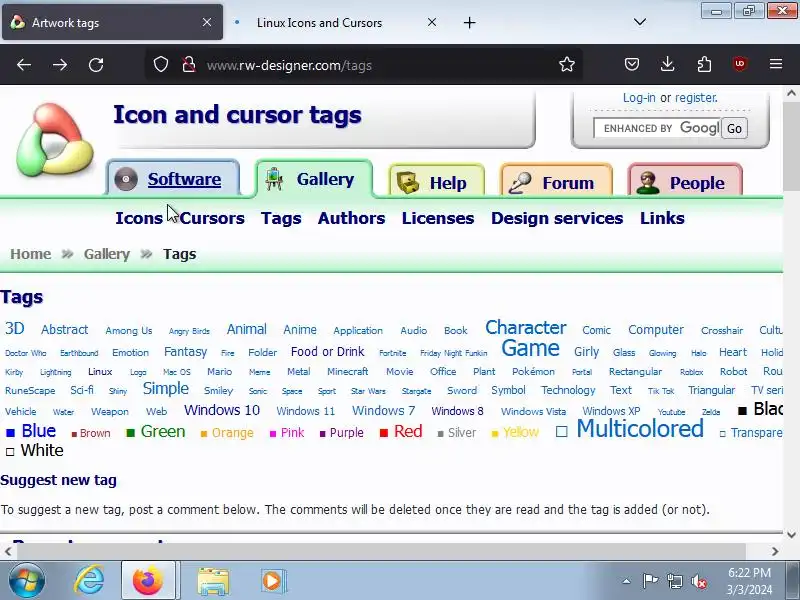Open uBlock Origin extension icon
Screen dimensions: 800x600
coord(740,64)
